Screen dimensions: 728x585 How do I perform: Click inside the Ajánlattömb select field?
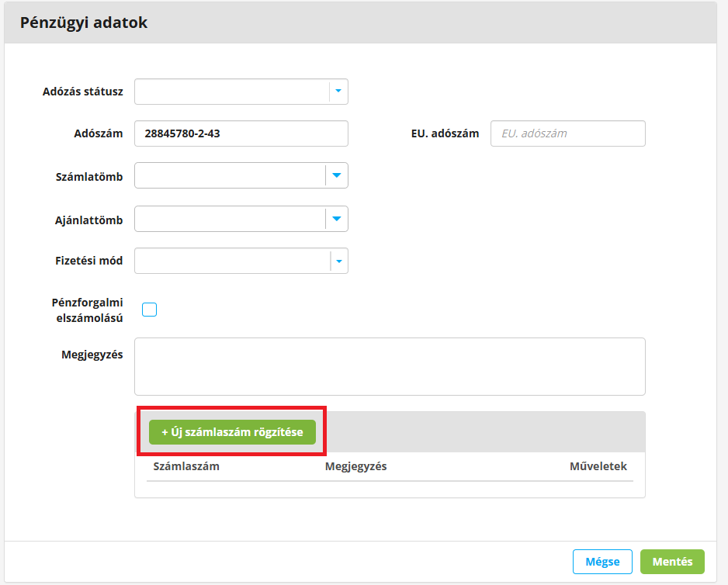point(230,219)
